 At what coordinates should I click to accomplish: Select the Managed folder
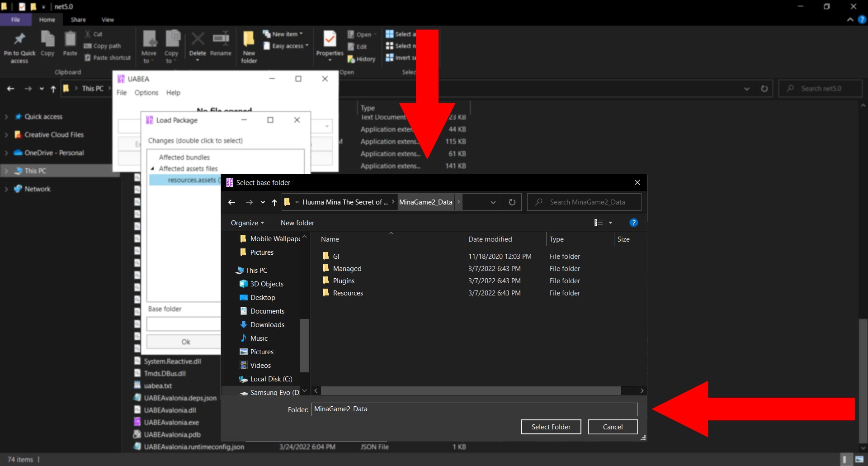347,268
